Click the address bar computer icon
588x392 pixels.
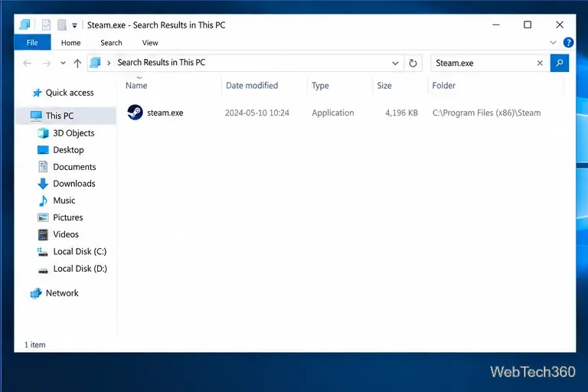[x=95, y=62]
